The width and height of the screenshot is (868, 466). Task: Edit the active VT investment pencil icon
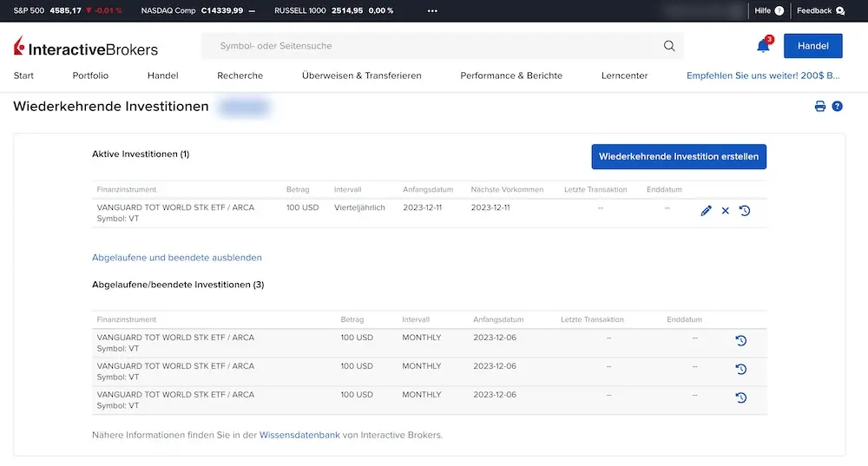click(706, 211)
